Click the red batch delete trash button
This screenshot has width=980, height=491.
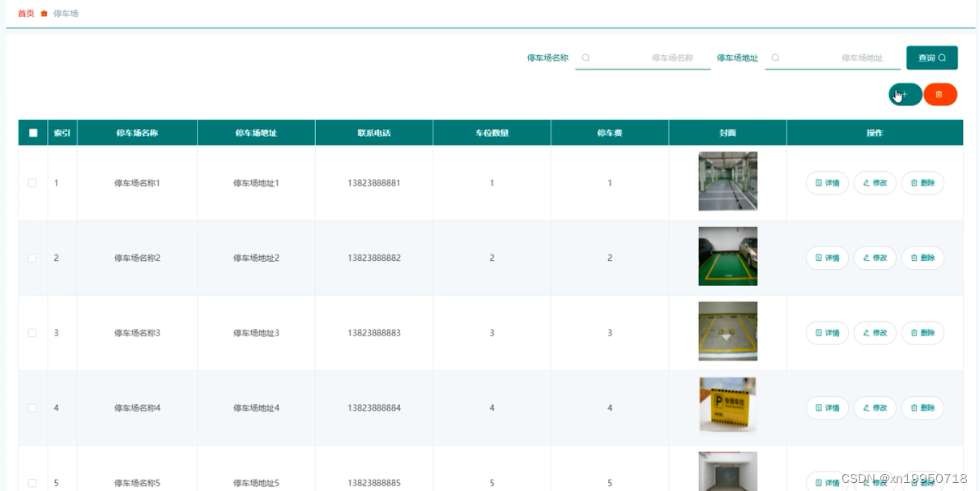(x=940, y=95)
